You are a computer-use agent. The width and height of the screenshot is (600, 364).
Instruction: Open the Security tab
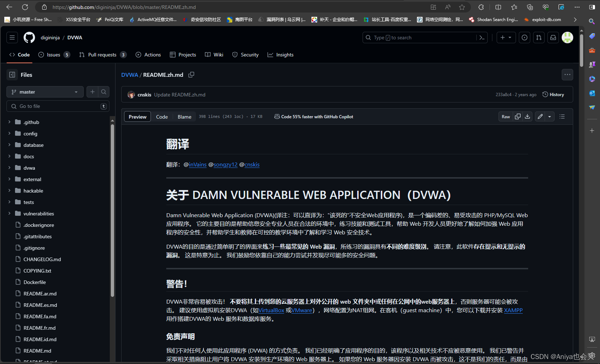tap(245, 55)
